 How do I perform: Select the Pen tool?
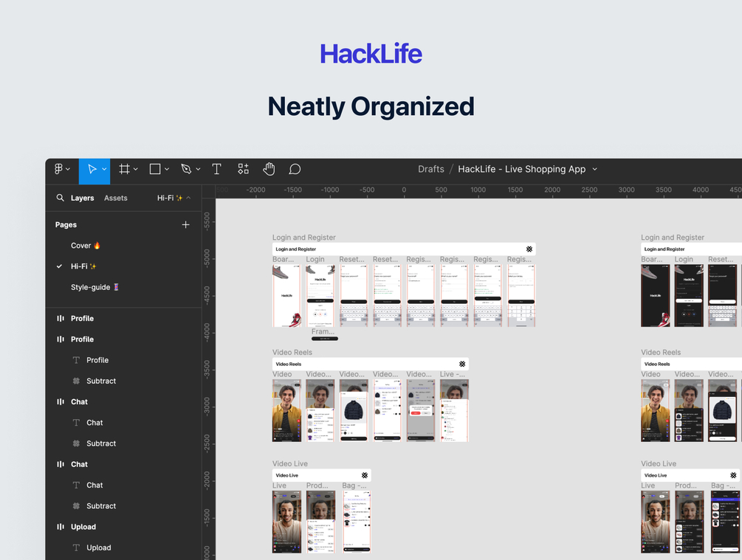pyautogui.click(x=186, y=169)
